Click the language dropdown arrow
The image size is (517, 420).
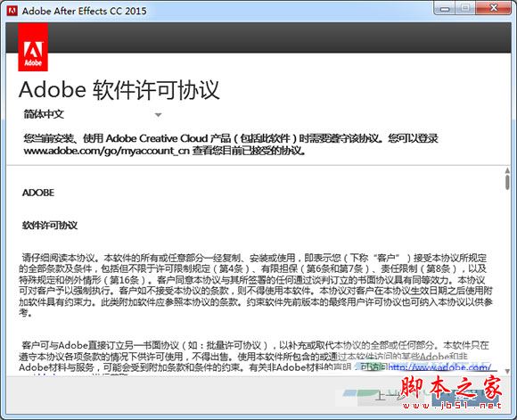159,115
